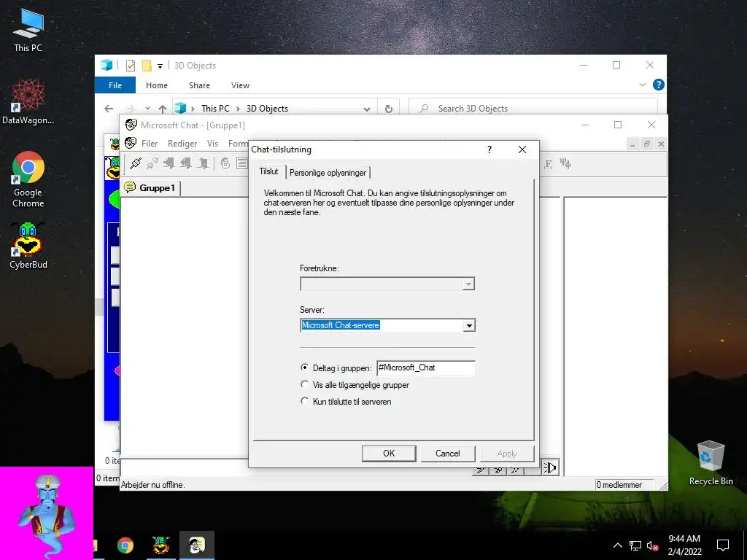Click the New folder icon in Explorer title bar
Screen dimensions: 747x560
click(x=147, y=66)
